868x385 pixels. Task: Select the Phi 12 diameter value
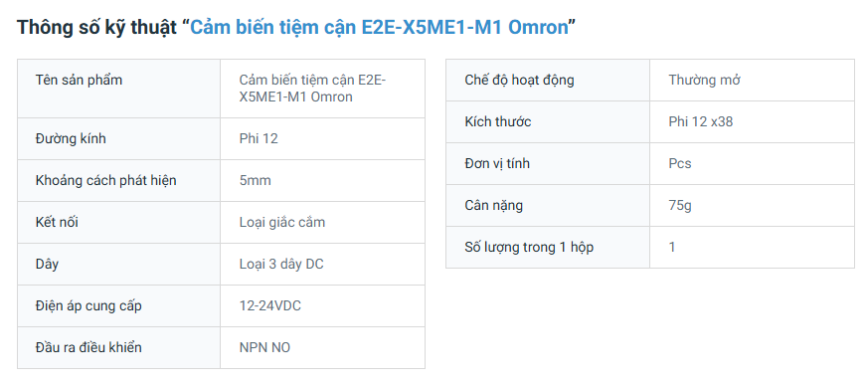[x=259, y=138]
